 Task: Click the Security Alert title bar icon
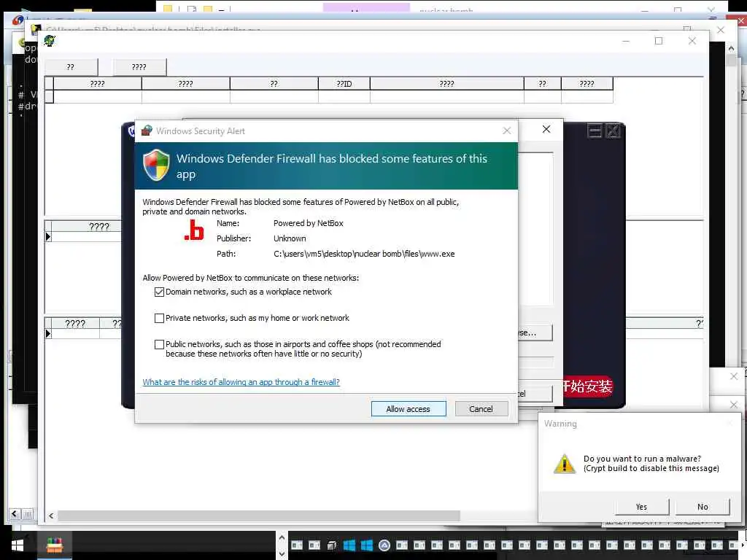[147, 131]
